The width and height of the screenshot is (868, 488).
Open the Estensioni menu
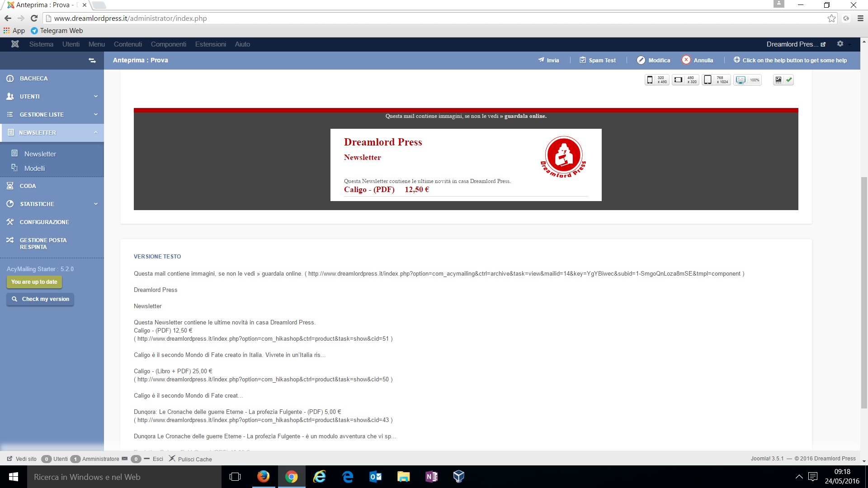210,44
